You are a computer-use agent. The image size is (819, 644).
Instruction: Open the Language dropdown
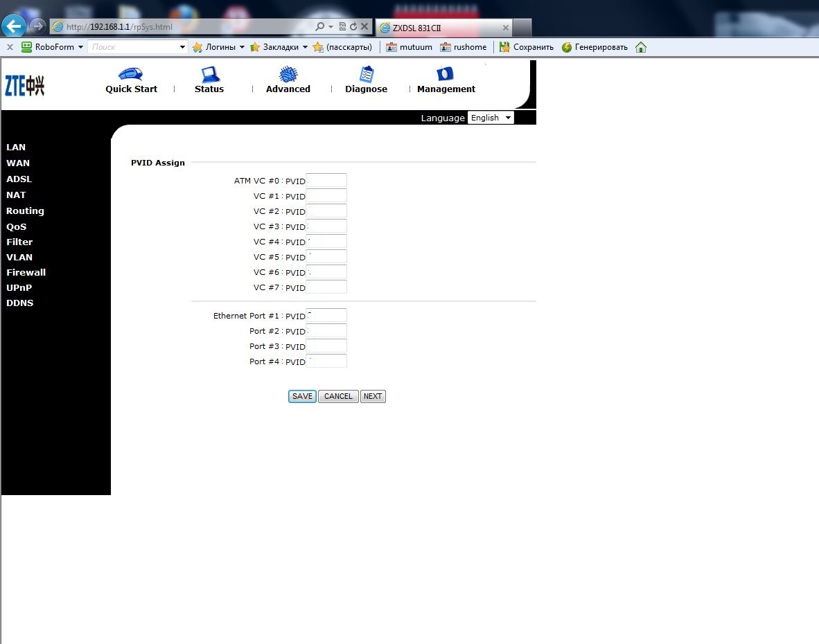(x=491, y=118)
